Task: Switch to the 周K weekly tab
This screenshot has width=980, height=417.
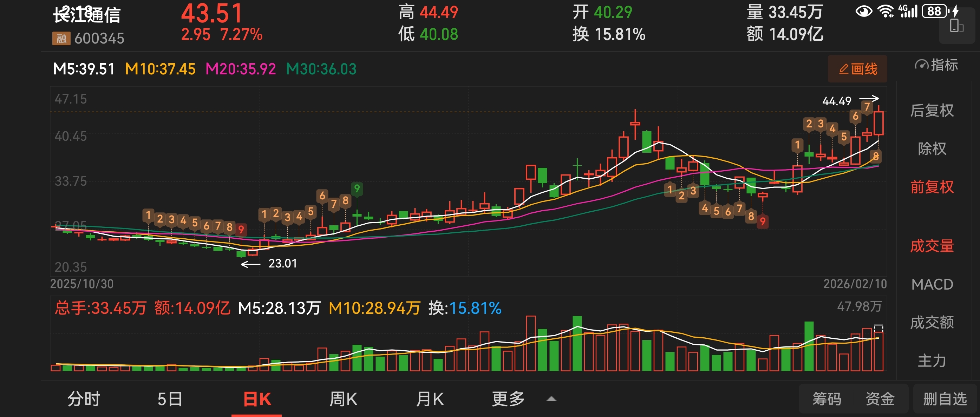Action: click(x=343, y=399)
